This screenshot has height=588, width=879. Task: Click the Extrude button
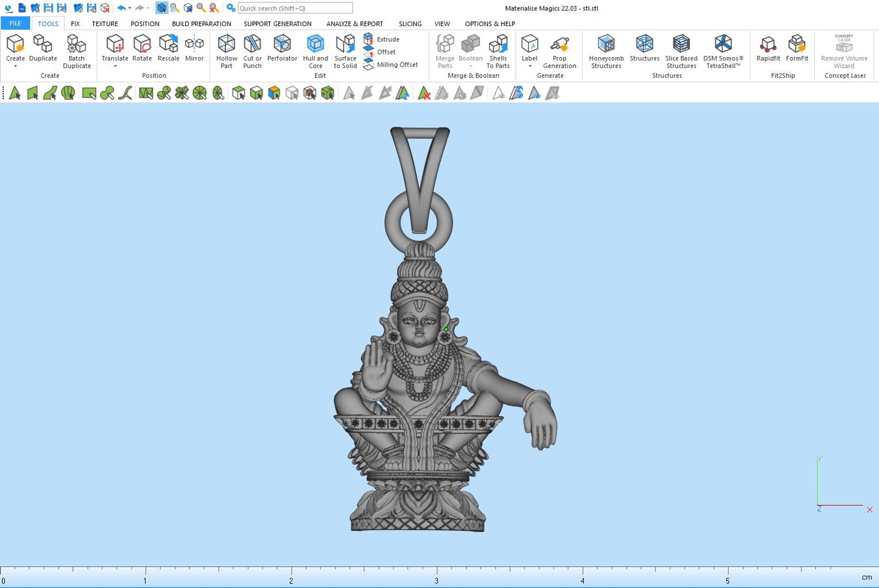click(382, 39)
